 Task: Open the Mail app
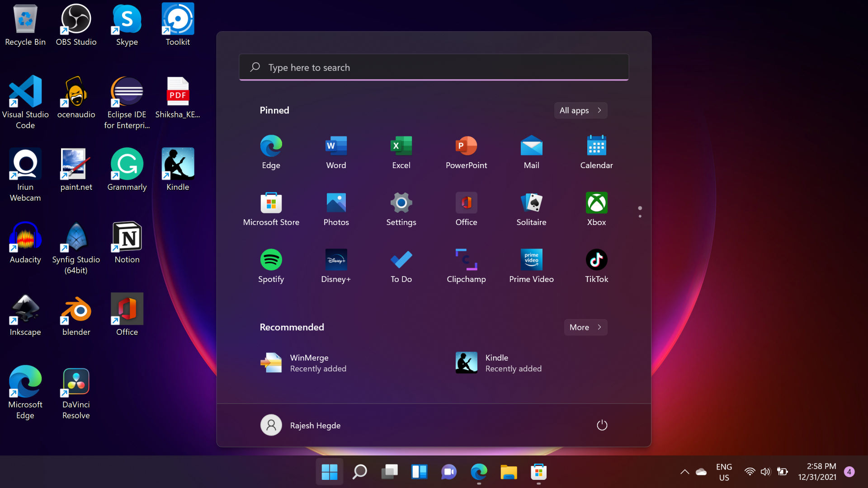point(531,153)
